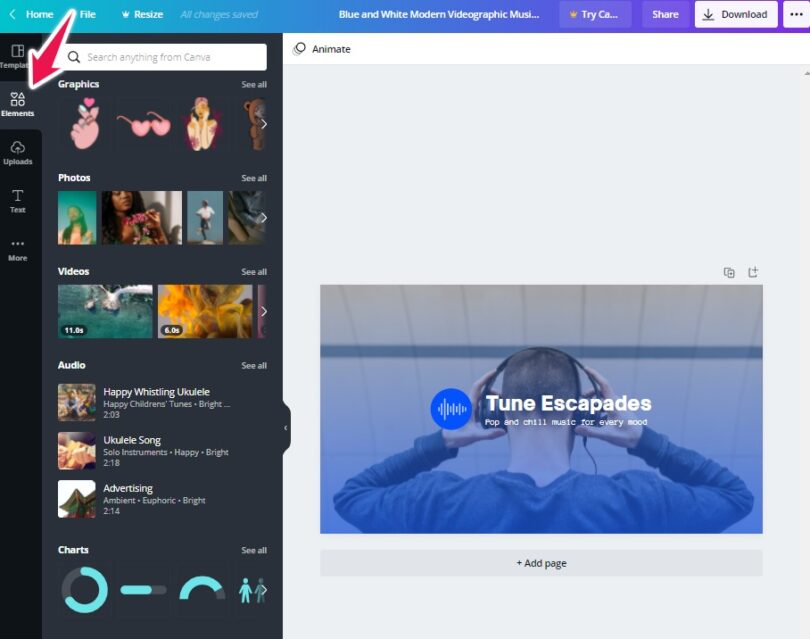Viewport: 810px width, 639px height.
Task: Open the three-dot menu in the top bar
Action: 797,14
